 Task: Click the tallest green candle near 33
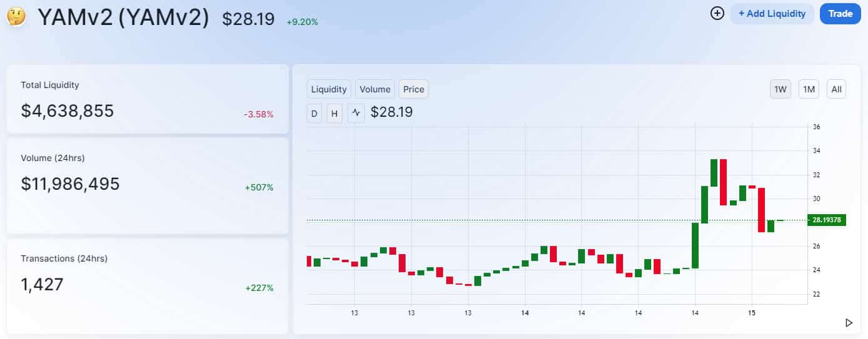(x=714, y=173)
